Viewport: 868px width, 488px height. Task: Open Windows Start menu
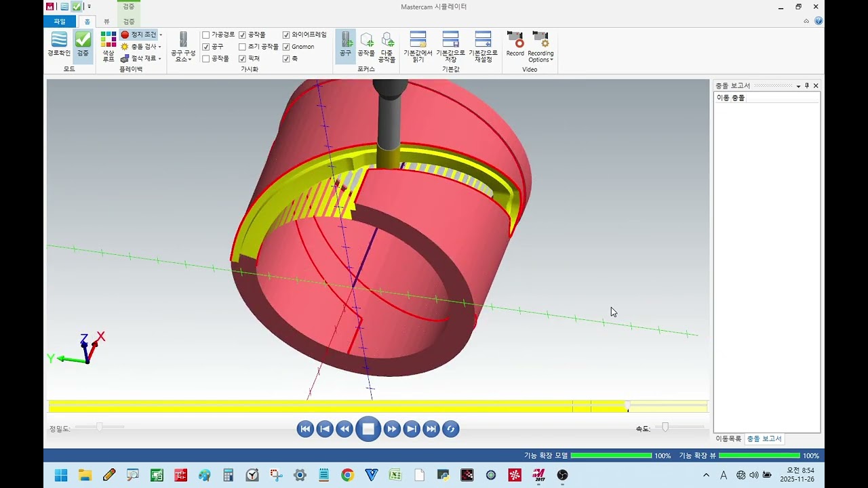pos(61,475)
